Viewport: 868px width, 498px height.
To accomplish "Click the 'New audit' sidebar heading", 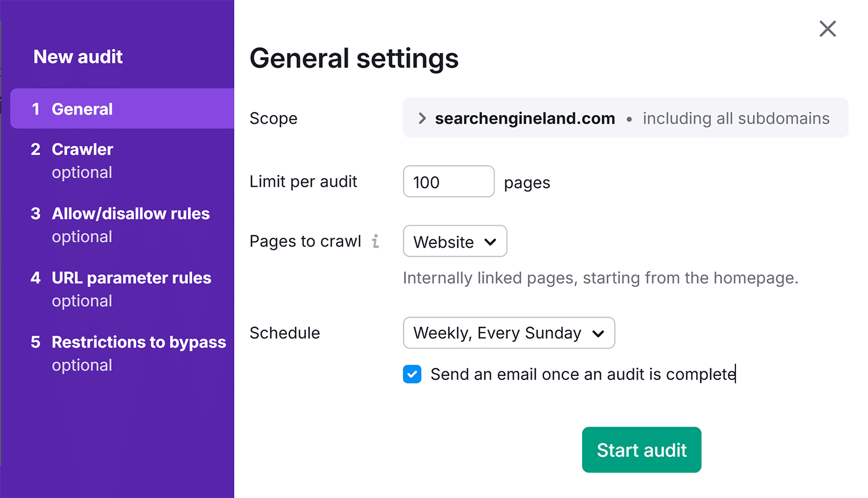I will click(78, 57).
